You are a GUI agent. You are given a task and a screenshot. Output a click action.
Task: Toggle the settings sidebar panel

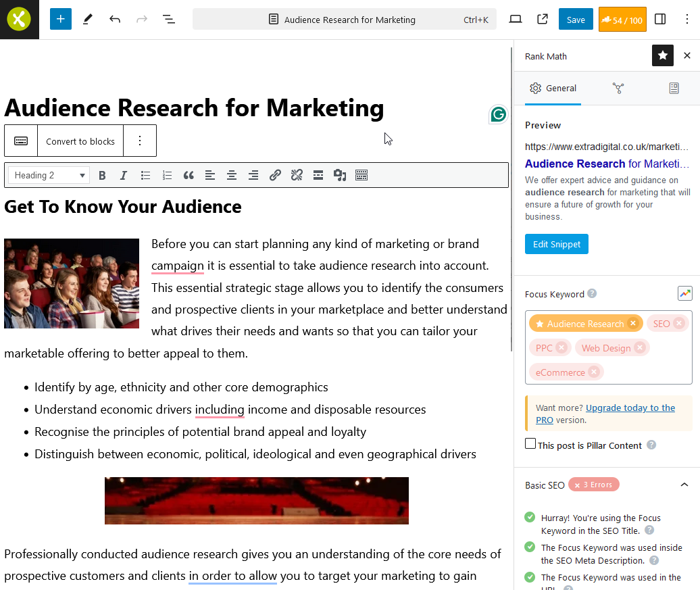[660, 19]
